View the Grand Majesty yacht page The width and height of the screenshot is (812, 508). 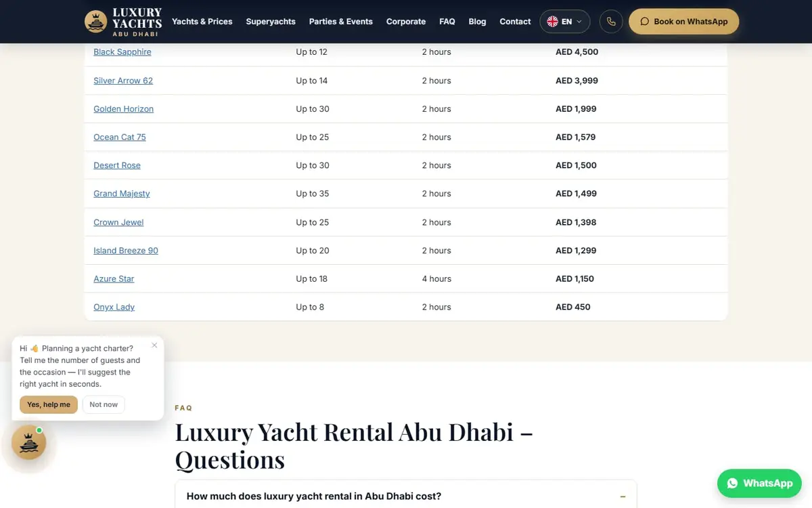click(122, 194)
